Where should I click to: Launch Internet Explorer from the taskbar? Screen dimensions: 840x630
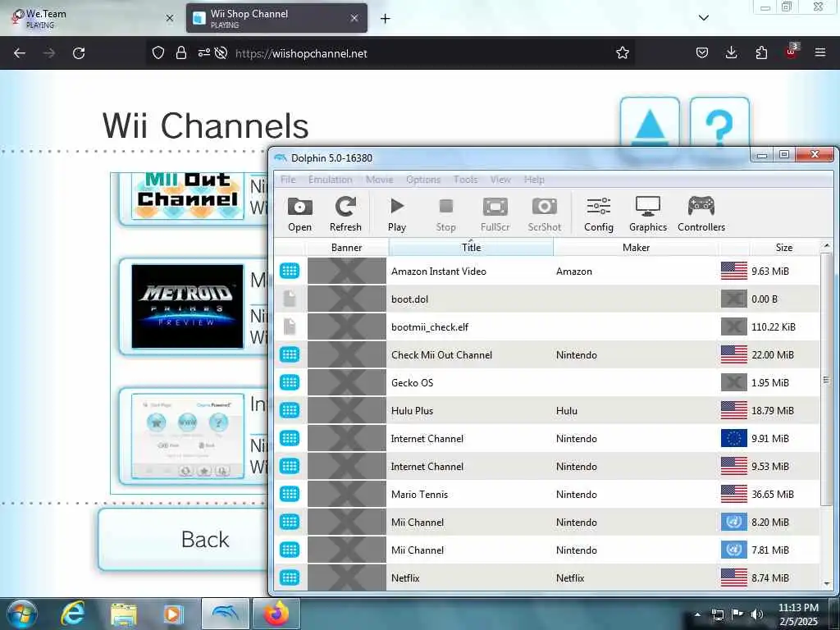click(73, 614)
